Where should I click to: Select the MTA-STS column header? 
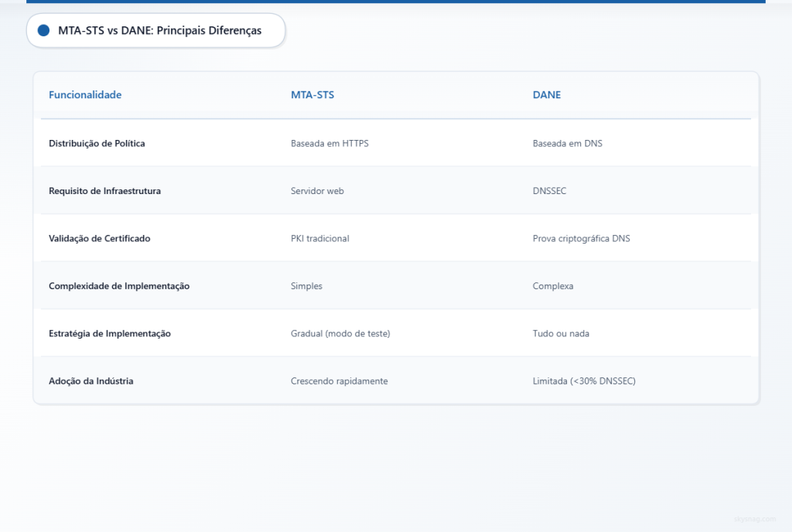tap(312, 95)
